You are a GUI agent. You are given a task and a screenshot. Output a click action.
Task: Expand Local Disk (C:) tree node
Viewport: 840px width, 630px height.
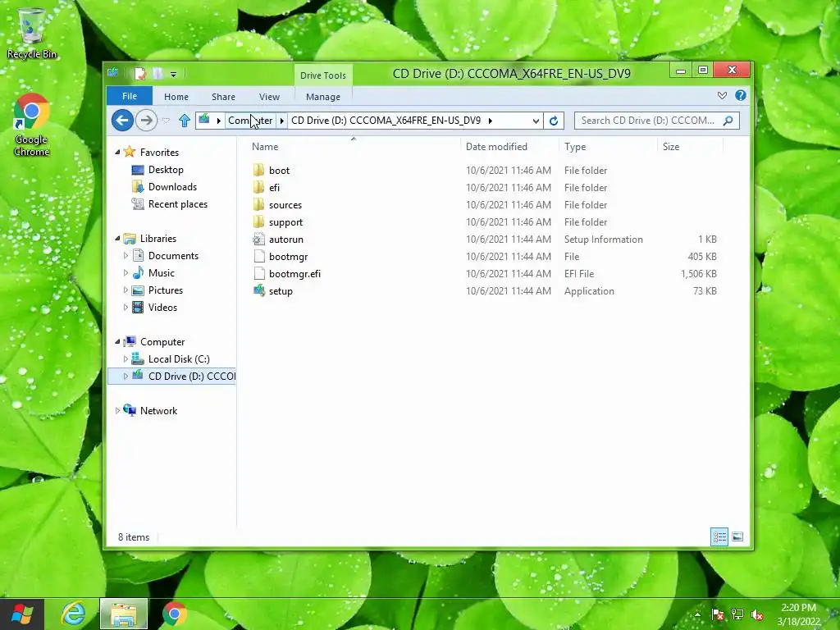click(x=126, y=359)
